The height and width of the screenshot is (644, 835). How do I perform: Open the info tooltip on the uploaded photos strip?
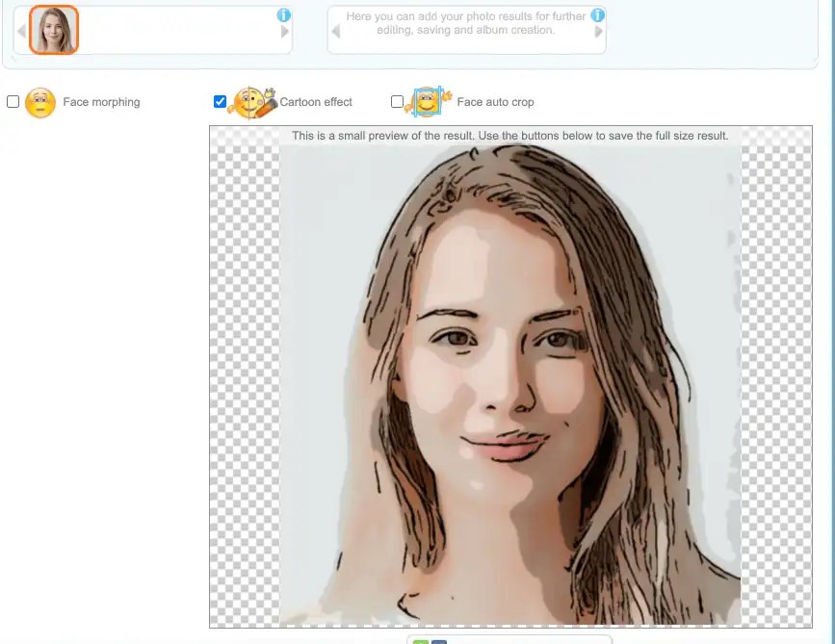pos(282,14)
